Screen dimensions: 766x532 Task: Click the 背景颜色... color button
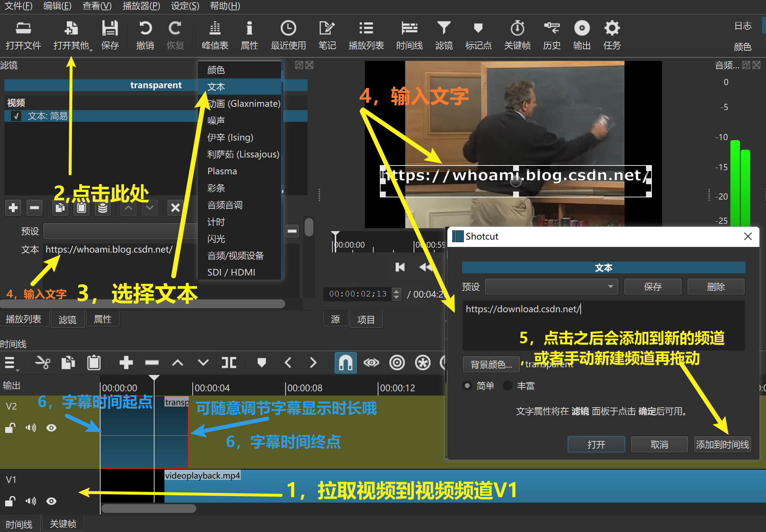coord(491,364)
